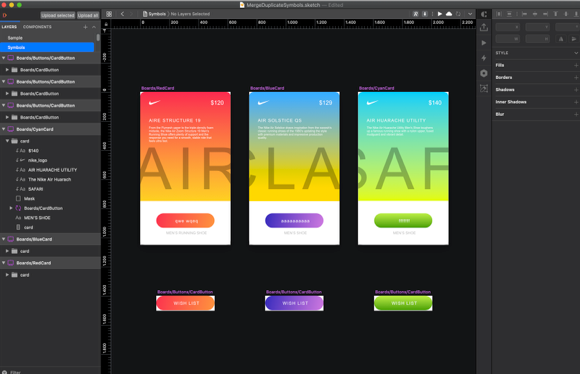This screenshot has height=374, width=580.
Task: Click the Upload all button
Action: [88, 15]
